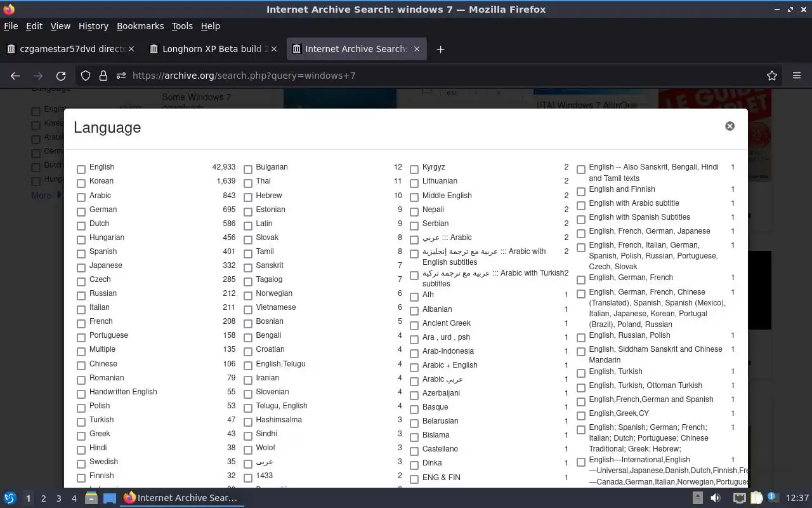Switch to the czgamestar57dvd directory tab
This screenshot has height=508, width=812.
[71, 49]
